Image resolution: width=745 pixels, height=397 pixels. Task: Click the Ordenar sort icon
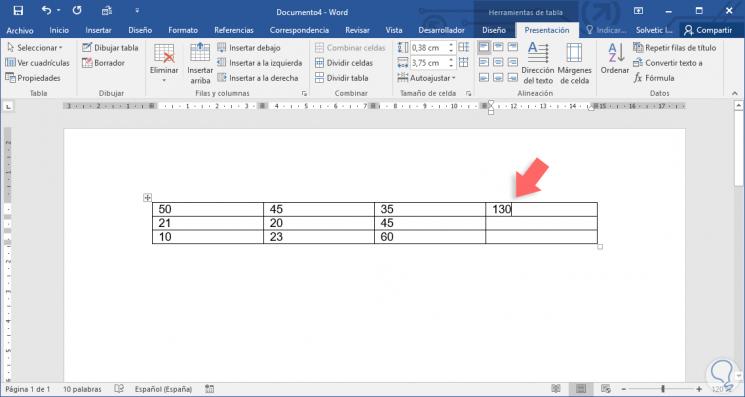[616, 53]
